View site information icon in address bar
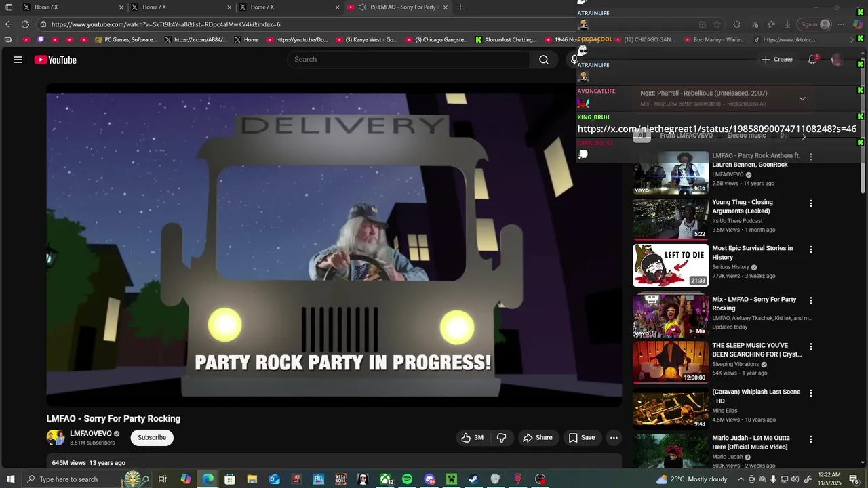Image resolution: width=868 pixels, height=488 pixels. pyautogui.click(x=43, y=24)
